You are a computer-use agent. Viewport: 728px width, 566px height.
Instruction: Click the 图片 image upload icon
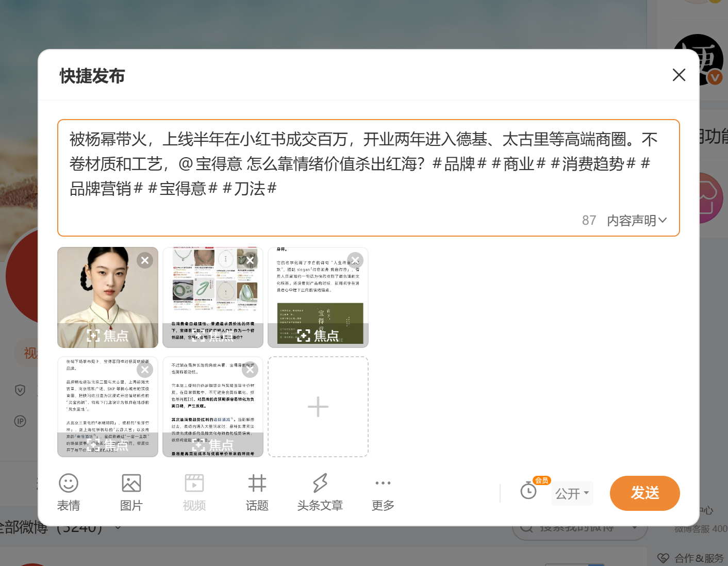(x=131, y=492)
